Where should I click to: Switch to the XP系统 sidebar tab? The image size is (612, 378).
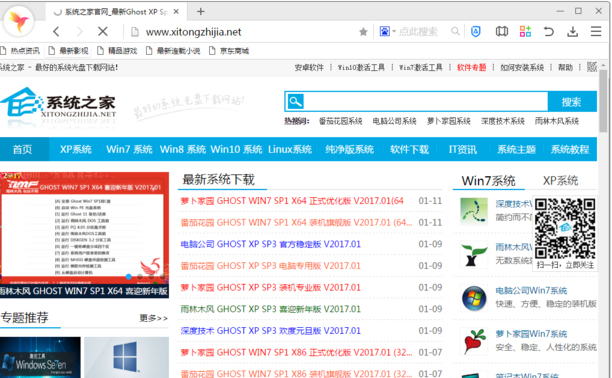click(560, 181)
